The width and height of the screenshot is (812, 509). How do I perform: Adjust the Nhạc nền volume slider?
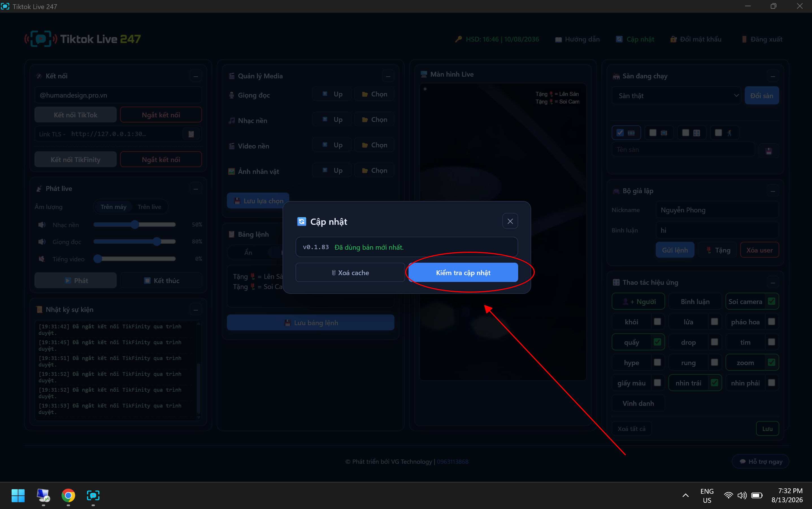[134, 225]
